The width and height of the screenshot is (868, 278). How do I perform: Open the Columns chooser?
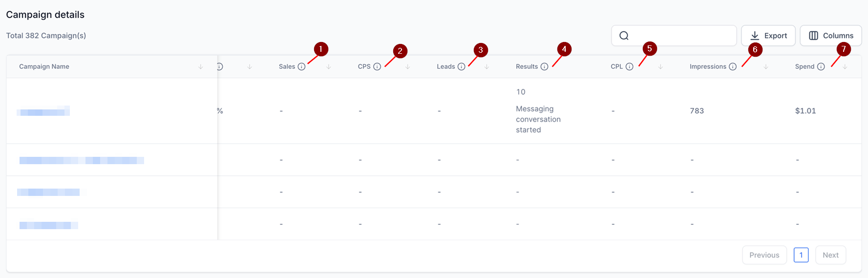(x=831, y=36)
